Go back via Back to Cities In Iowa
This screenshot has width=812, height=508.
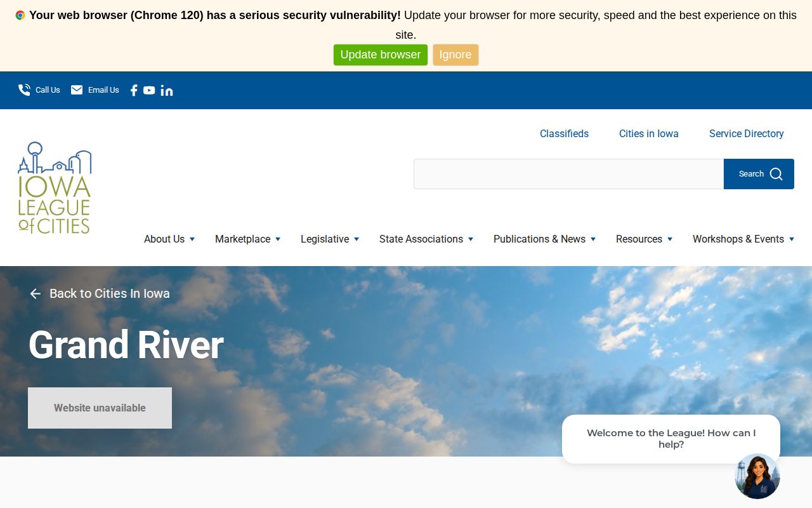(x=110, y=293)
